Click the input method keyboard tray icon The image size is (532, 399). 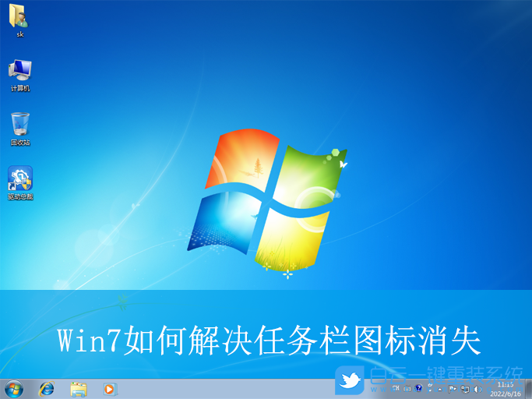tap(407, 388)
